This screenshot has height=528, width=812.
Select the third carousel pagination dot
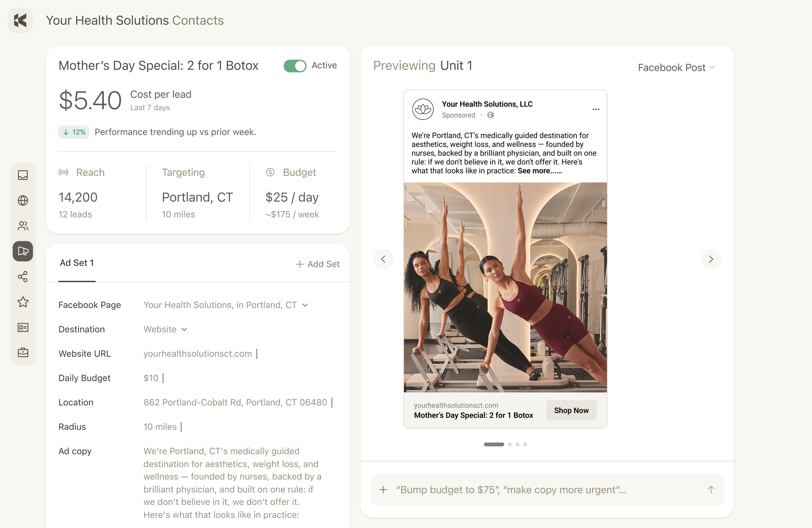[518, 444]
